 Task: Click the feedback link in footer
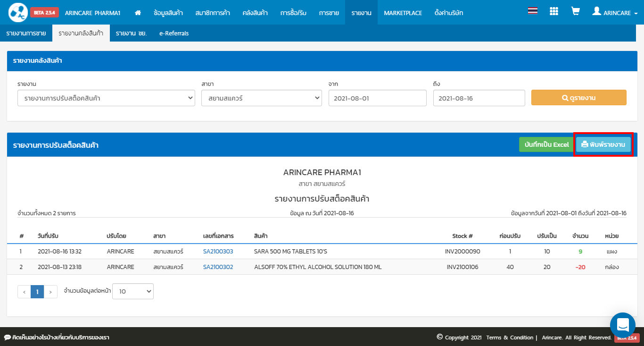pos(57,338)
